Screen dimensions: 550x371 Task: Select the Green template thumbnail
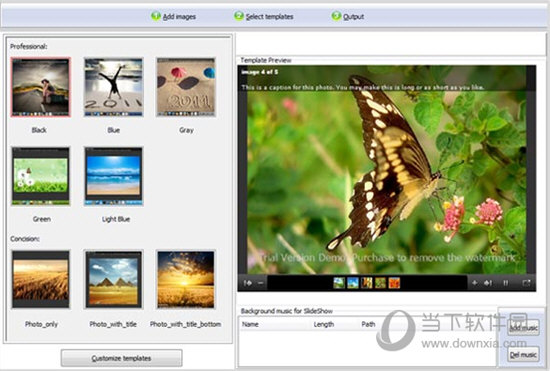pyautogui.click(x=41, y=176)
